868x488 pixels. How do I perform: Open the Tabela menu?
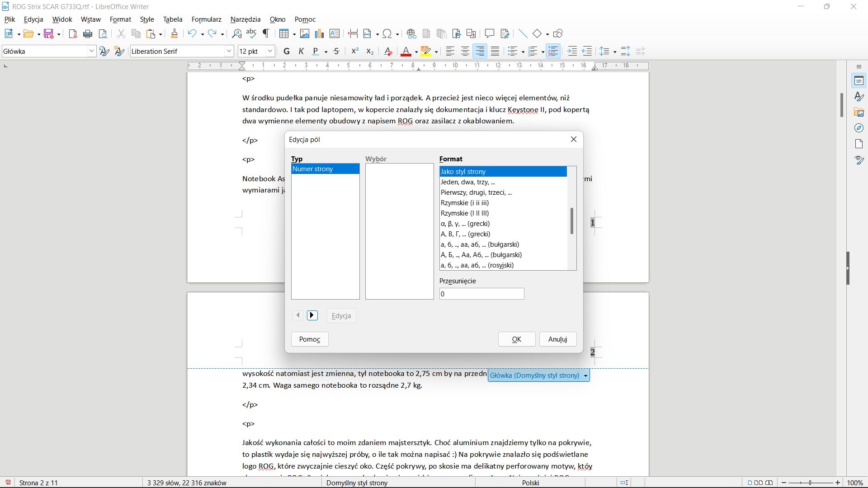point(172,19)
